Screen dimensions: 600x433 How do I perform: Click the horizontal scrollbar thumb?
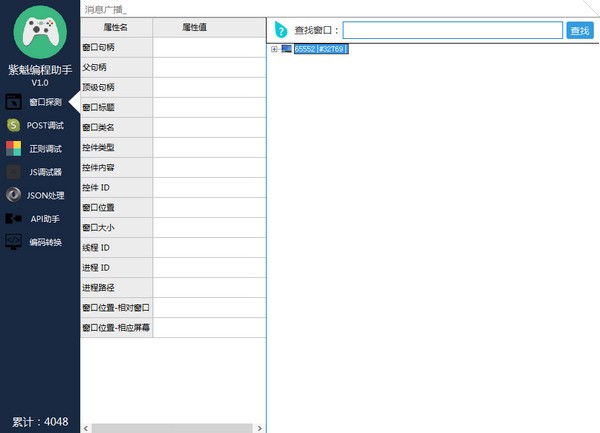172,428
